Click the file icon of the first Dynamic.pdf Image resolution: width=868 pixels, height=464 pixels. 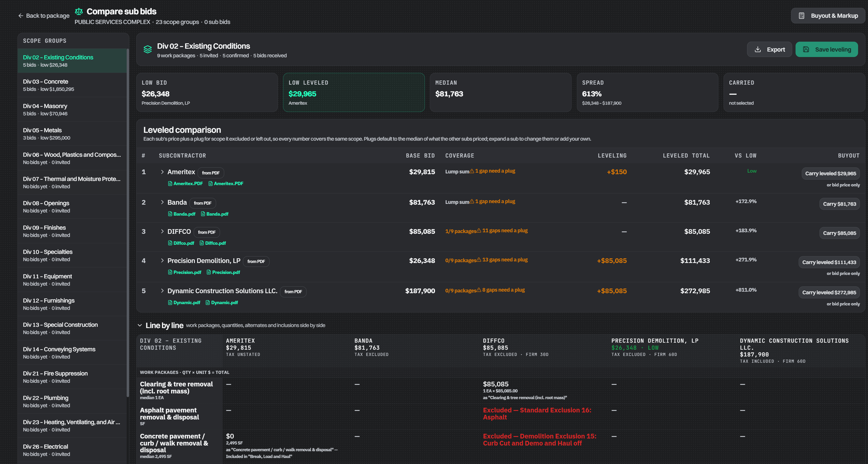tap(170, 303)
